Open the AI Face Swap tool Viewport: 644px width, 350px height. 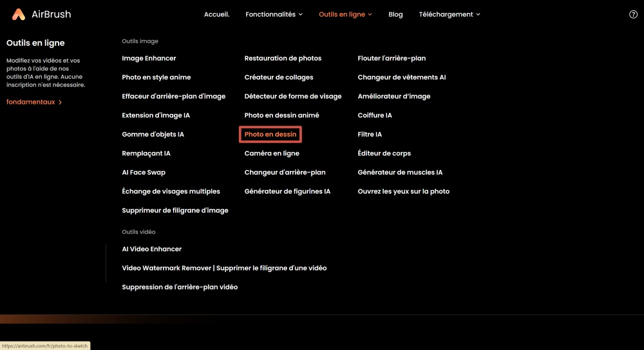tap(144, 172)
